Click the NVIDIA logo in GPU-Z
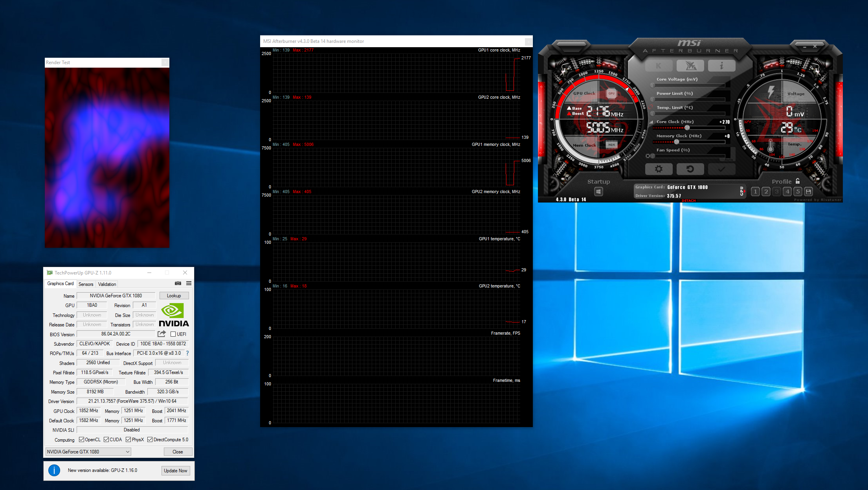Viewport: 868px width, 490px height. (174, 315)
